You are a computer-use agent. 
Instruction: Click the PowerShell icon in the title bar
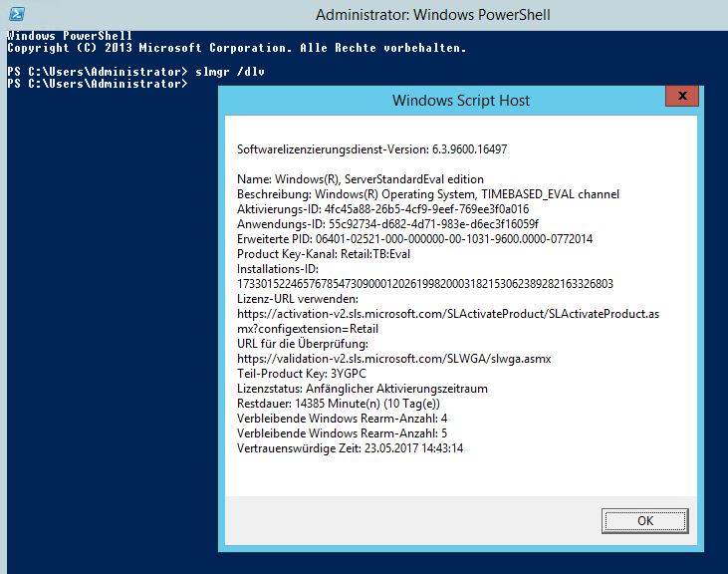coord(17,14)
